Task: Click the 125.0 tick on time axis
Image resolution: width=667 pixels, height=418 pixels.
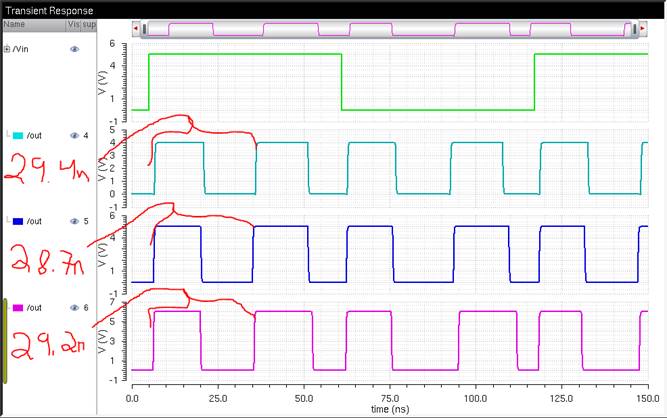Action: (x=562, y=399)
